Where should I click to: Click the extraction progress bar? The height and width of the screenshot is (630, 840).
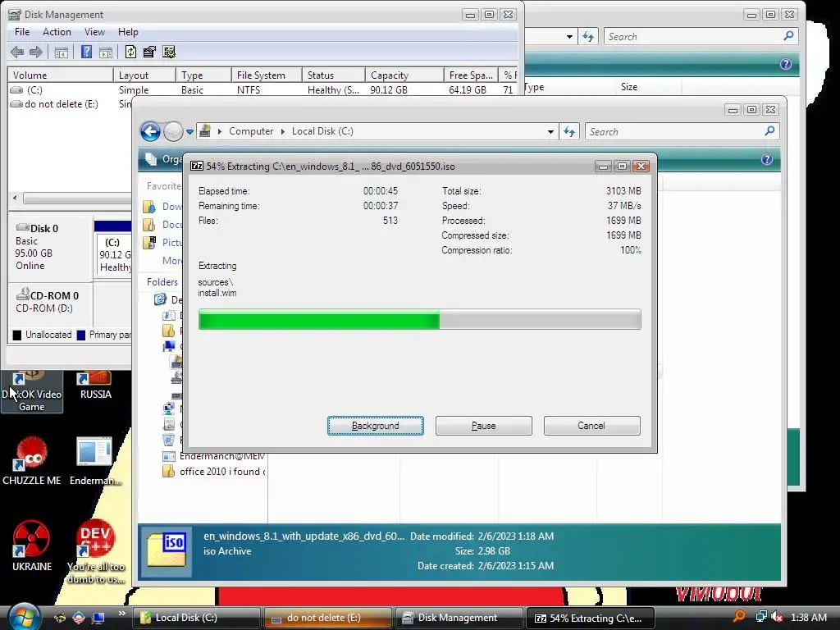click(x=419, y=319)
